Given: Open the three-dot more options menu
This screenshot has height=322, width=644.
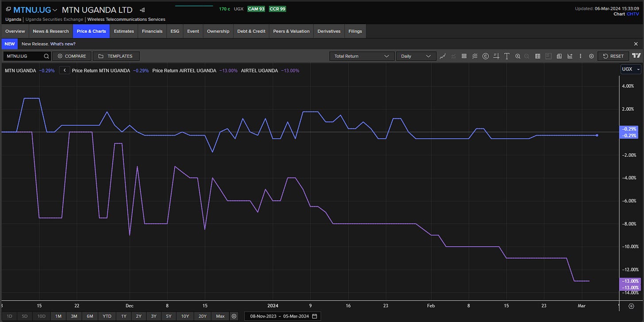Looking at the screenshot, I should [x=580, y=56].
